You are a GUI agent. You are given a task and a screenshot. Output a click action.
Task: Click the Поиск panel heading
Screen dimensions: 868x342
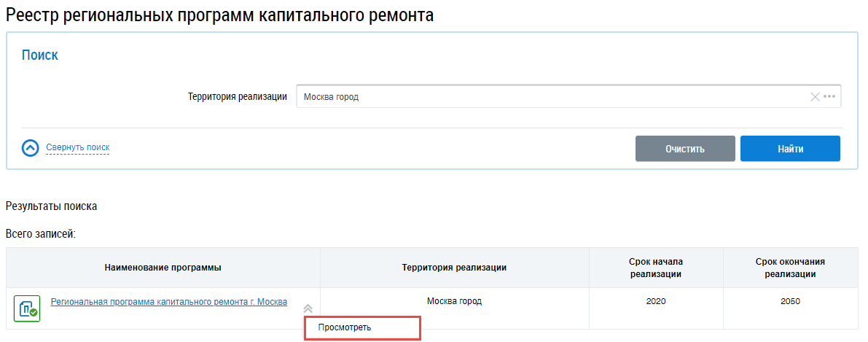40,55
